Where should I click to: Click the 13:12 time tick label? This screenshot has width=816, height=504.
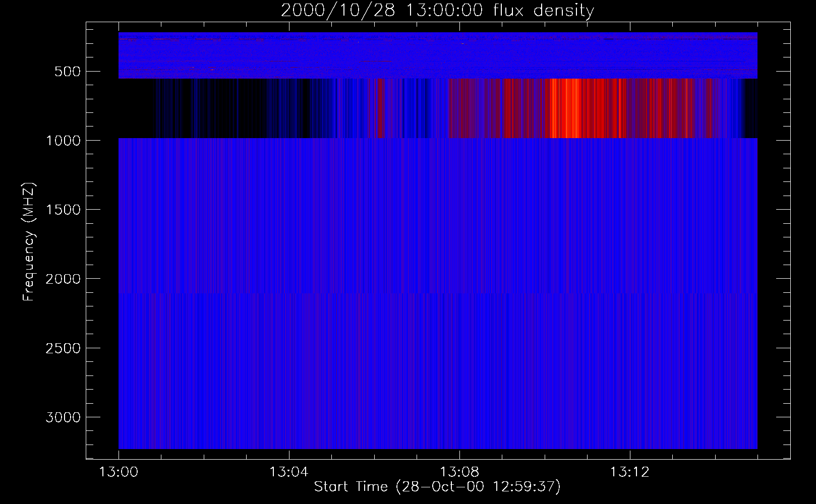(x=630, y=472)
